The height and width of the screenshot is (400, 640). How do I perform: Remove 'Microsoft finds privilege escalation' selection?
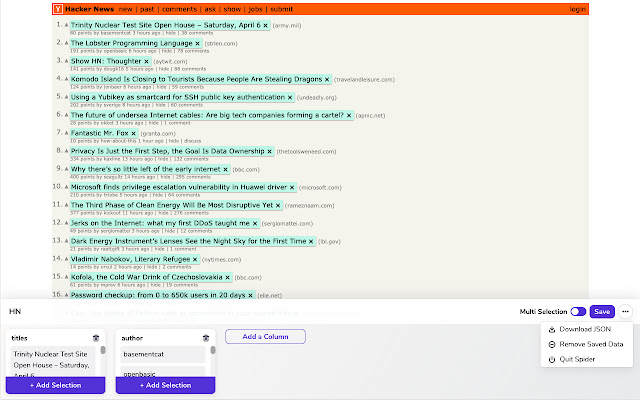click(x=292, y=187)
